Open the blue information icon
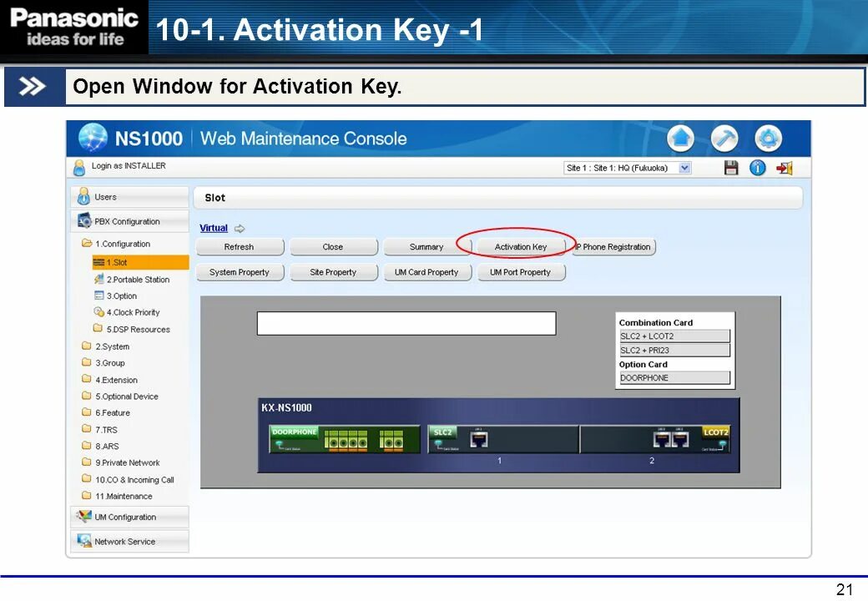 [x=757, y=168]
